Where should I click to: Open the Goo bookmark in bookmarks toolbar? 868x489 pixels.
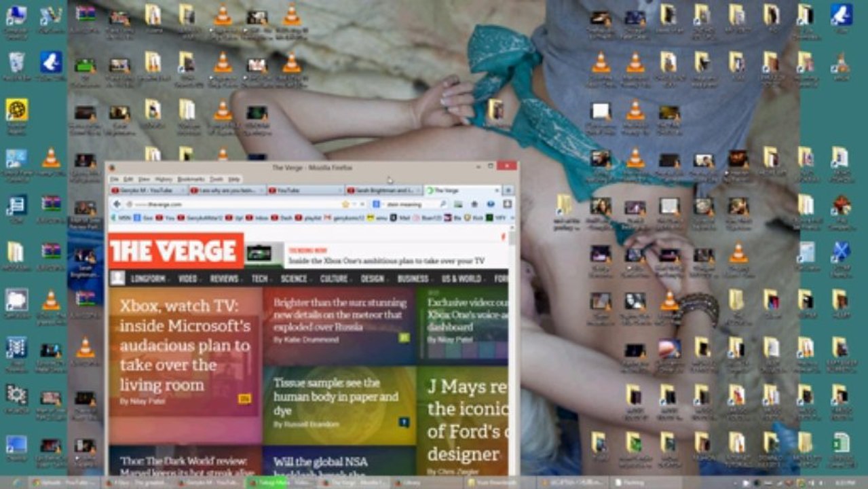point(145,217)
